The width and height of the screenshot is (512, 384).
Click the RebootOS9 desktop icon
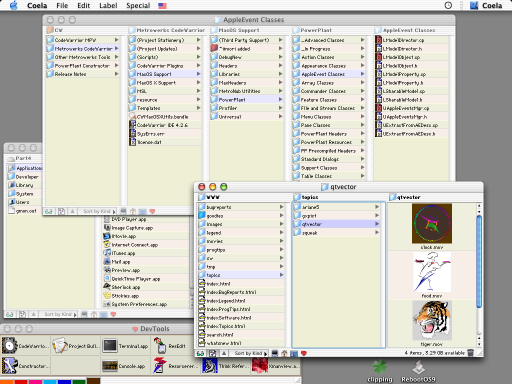[418, 371]
